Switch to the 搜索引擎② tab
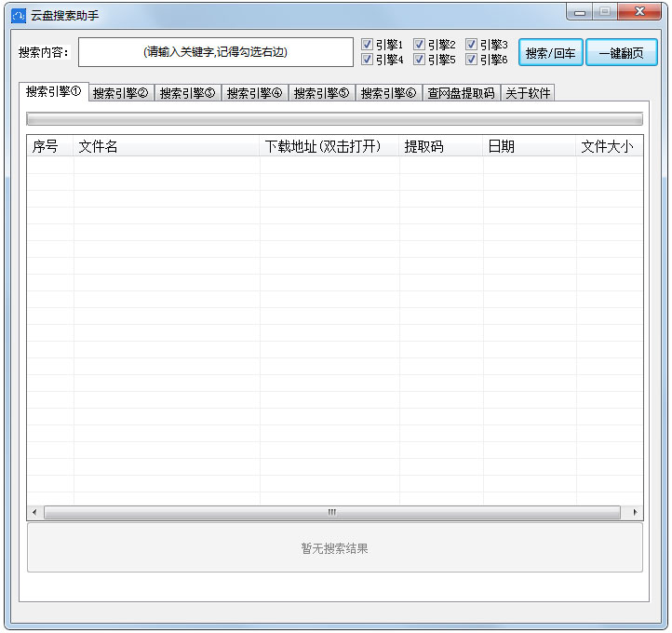672x633 pixels. 120,93
